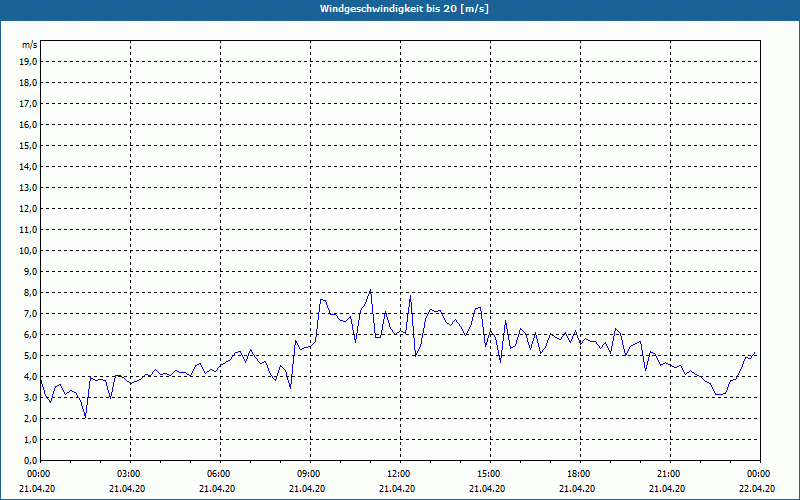Select the y-axis tick label '17,0'
Screen dimensions: 800x500
[29, 104]
